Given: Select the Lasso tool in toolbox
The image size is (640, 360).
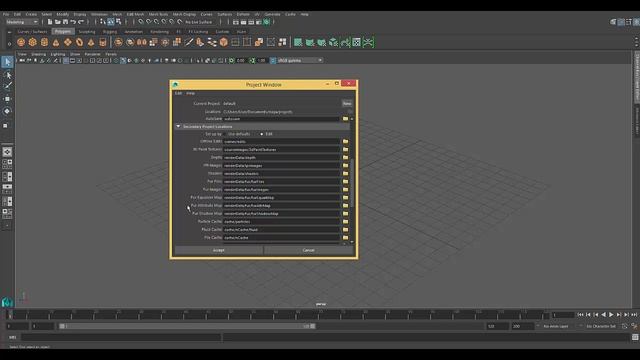Looking at the screenshot, I should pyautogui.click(x=7, y=75).
